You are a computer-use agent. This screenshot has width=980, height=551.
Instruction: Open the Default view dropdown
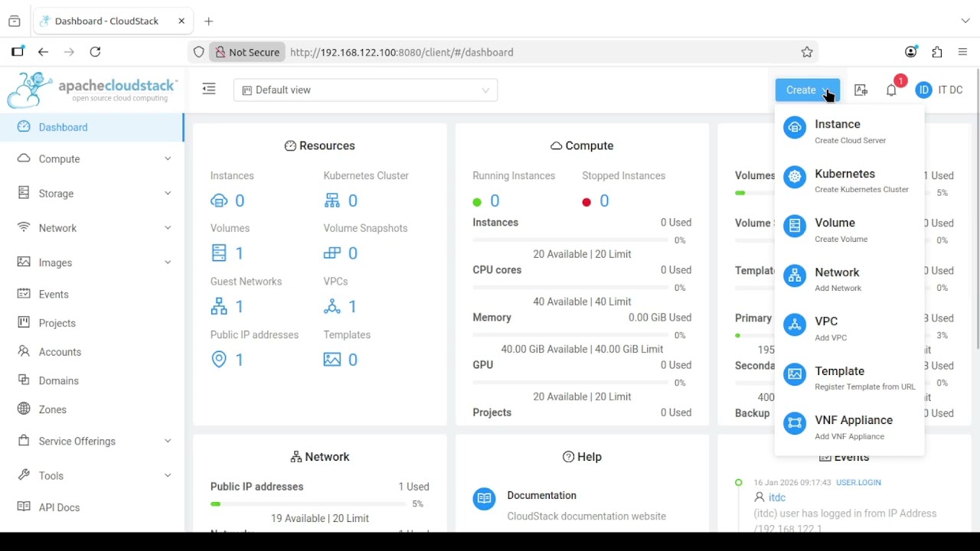[x=365, y=90]
